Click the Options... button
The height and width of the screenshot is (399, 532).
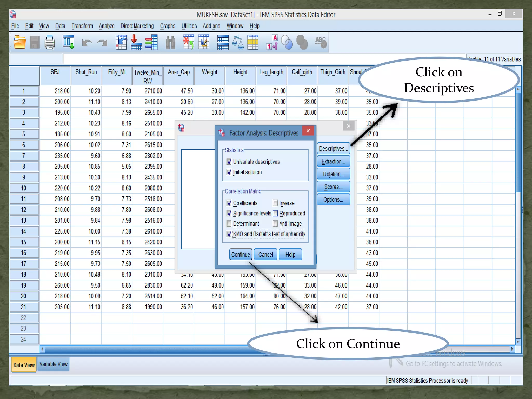click(x=334, y=199)
